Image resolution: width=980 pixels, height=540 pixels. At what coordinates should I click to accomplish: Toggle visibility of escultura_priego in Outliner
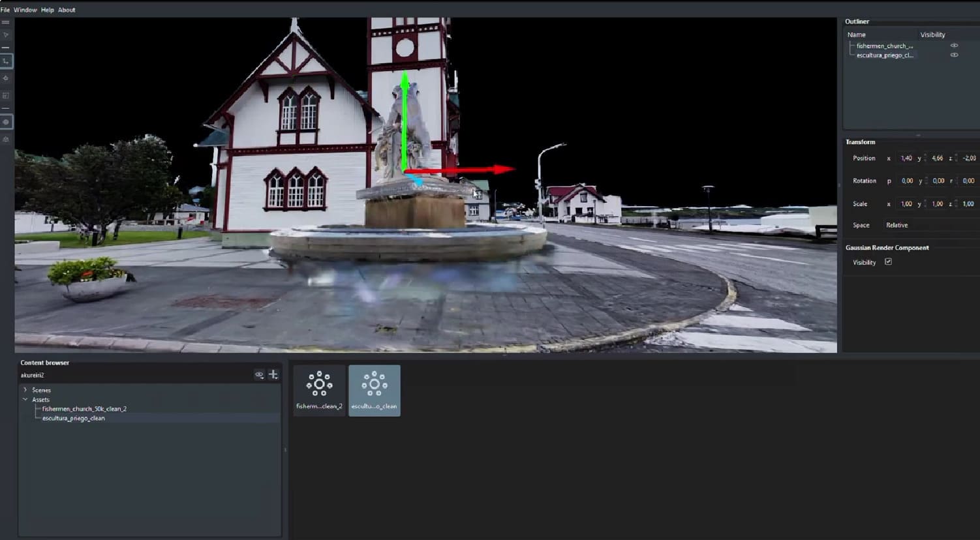click(x=954, y=55)
